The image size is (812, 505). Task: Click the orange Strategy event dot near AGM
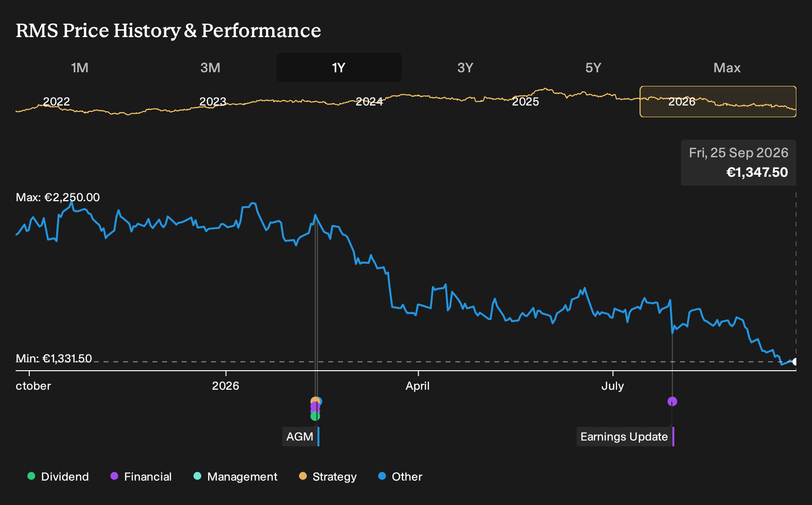[x=315, y=401]
